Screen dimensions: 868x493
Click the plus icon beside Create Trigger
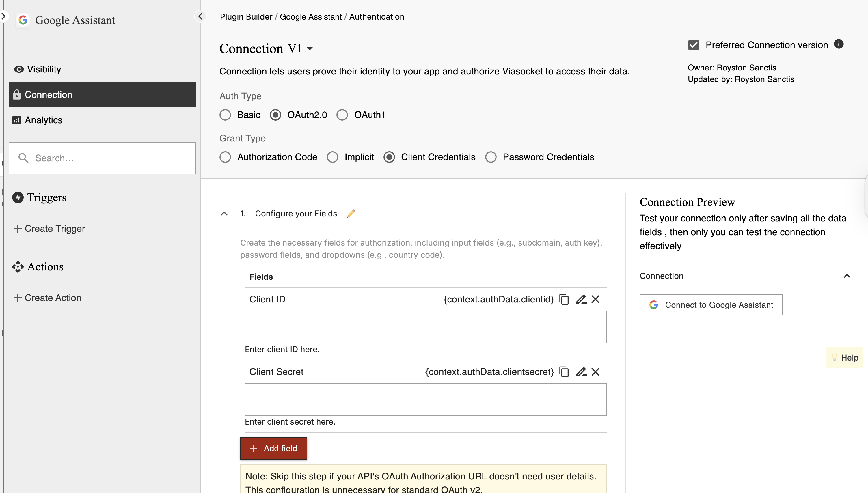click(x=18, y=229)
